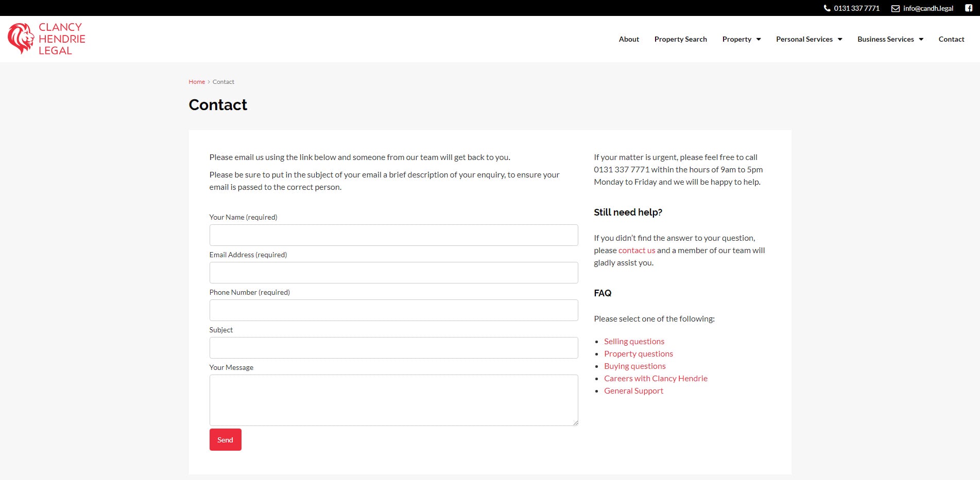The width and height of the screenshot is (980, 480).
Task: Open General Support FAQ link
Action: [633, 391]
